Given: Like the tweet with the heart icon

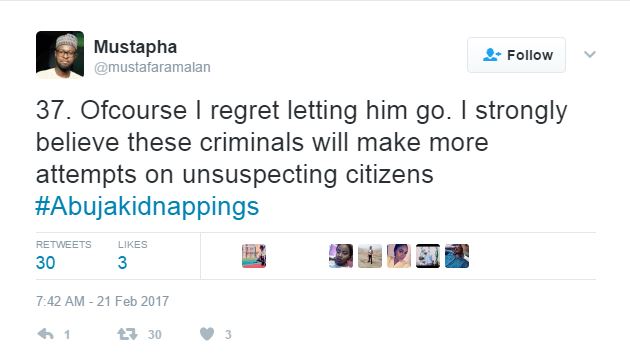Looking at the screenshot, I should click(207, 334).
